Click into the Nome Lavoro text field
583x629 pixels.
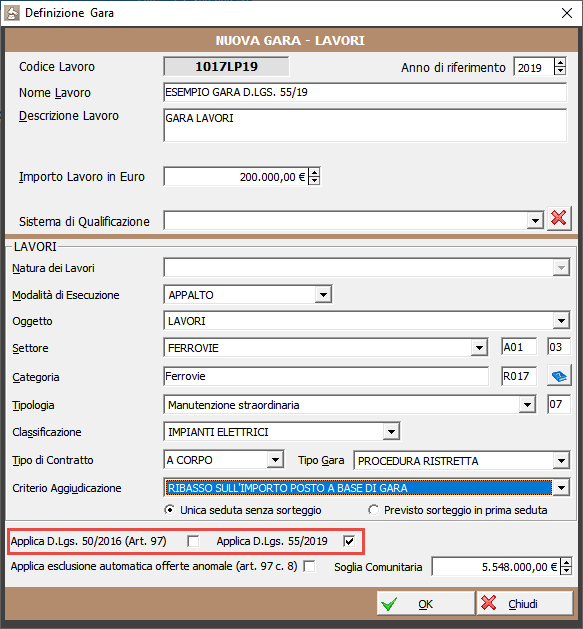(x=365, y=92)
